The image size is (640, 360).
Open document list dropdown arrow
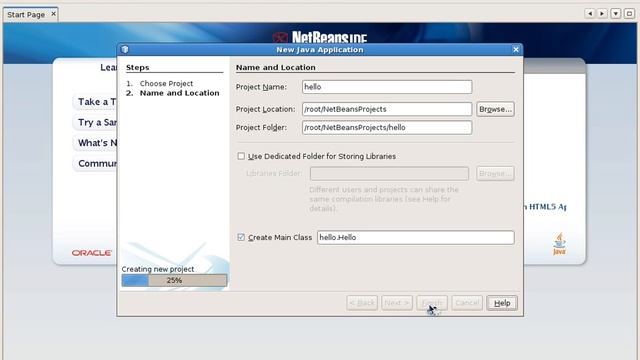point(616,13)
